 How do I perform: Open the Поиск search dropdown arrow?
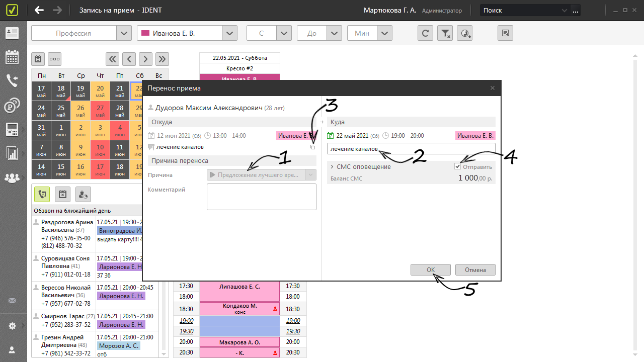[565, 10]
